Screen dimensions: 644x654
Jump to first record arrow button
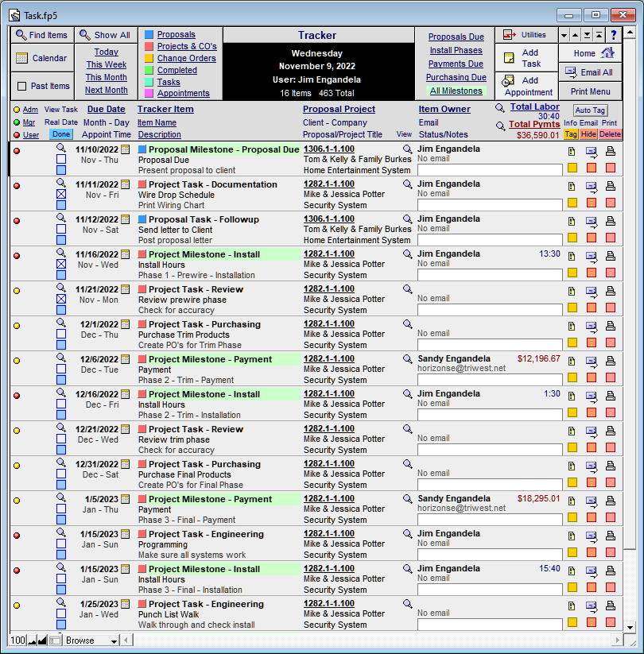pyautogui.click(x=599, y=36)
